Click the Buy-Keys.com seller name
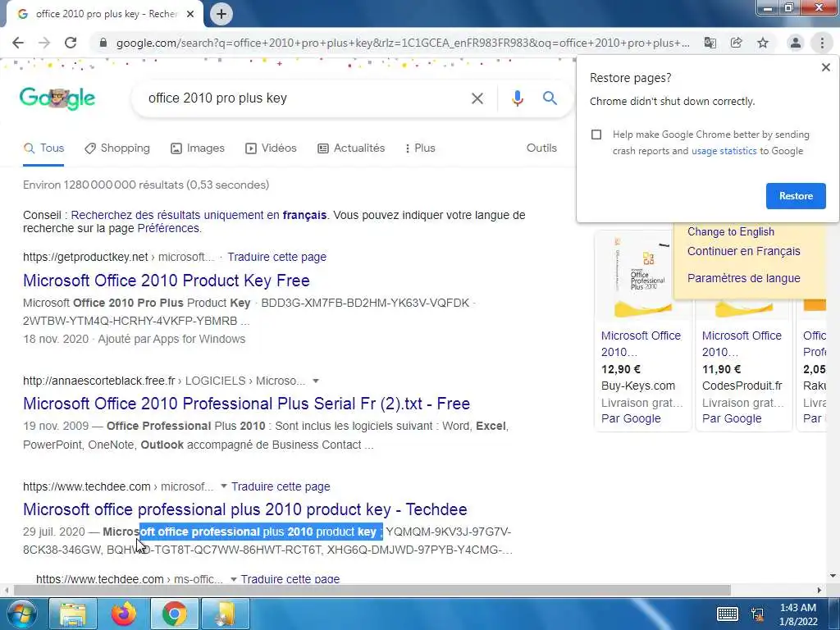 click(x=638, y=386)
